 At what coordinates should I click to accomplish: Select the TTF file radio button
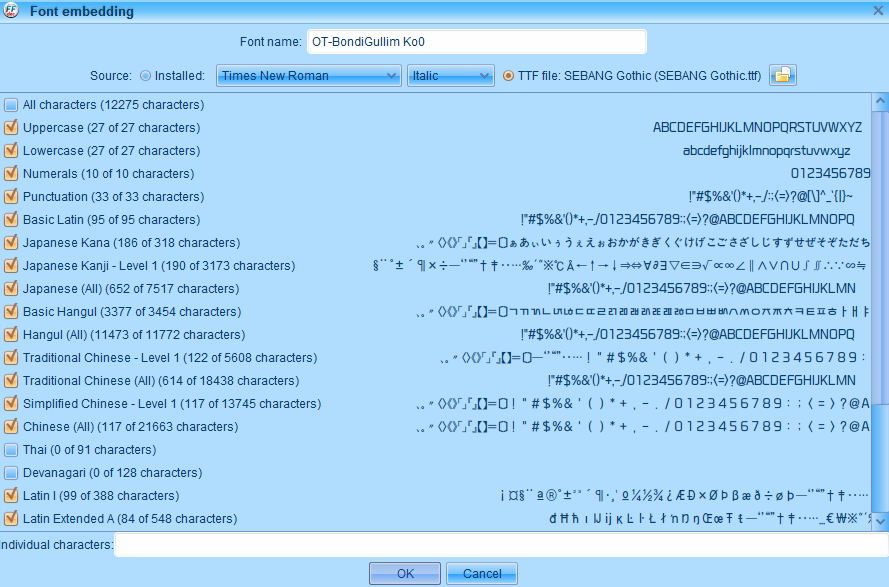pyautogui.click(x=508, y=75)
